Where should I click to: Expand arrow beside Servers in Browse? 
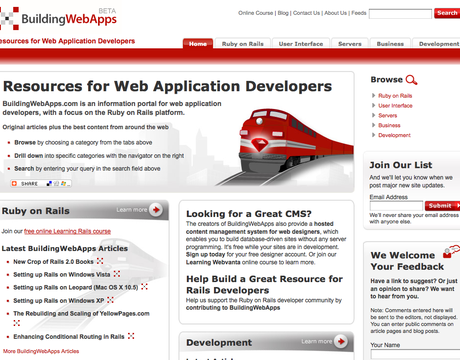tap(373, 115)
